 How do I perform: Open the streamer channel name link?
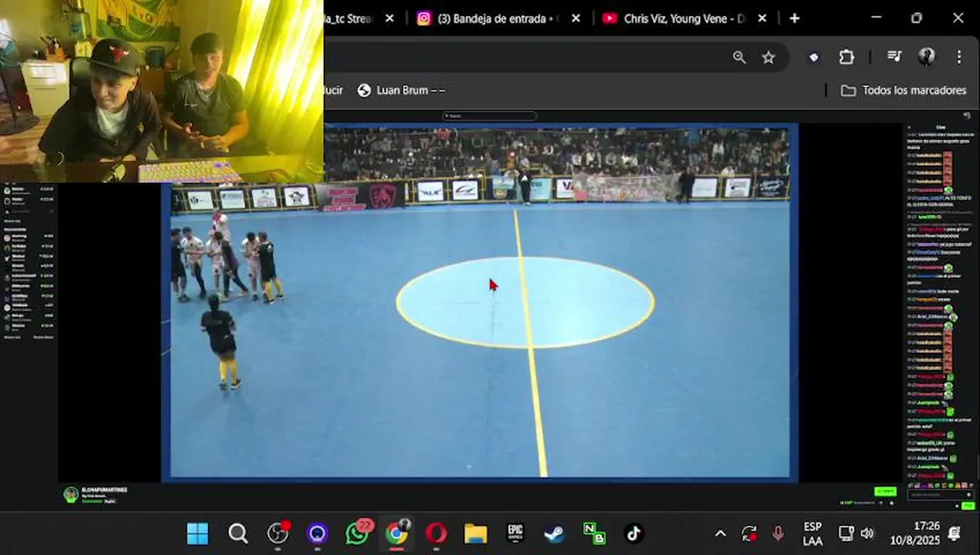point(104,489)
